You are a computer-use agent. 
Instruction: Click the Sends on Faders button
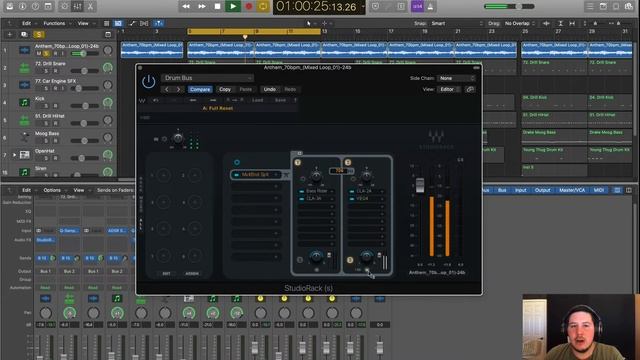[115, 190]
